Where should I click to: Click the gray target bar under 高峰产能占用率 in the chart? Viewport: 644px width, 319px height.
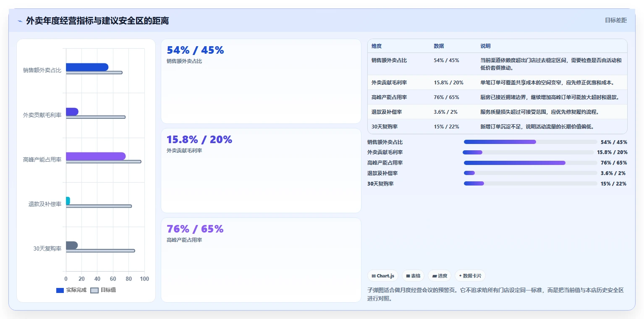103,162
